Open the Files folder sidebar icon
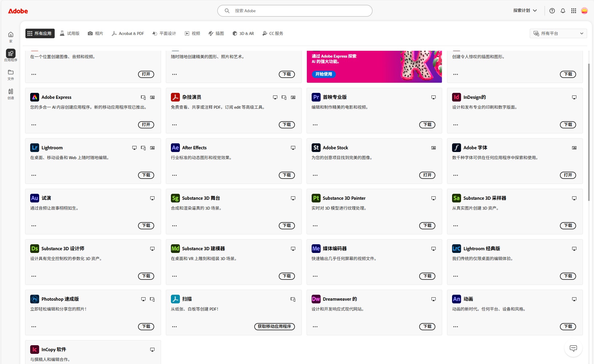 11,72
